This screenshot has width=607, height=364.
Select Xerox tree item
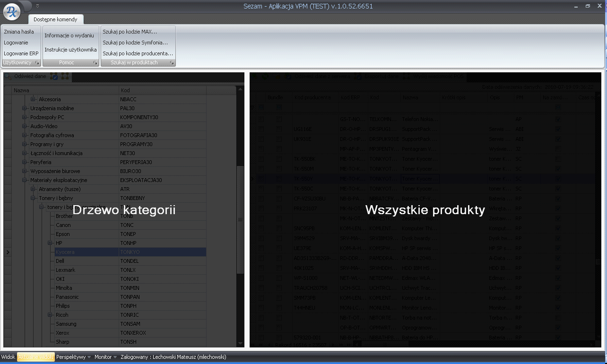62,333
